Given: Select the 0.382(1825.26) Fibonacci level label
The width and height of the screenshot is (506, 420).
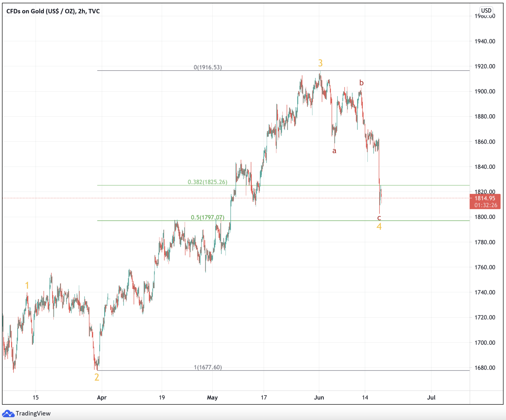Looking at the screenshot, I should tap(207, 182).
